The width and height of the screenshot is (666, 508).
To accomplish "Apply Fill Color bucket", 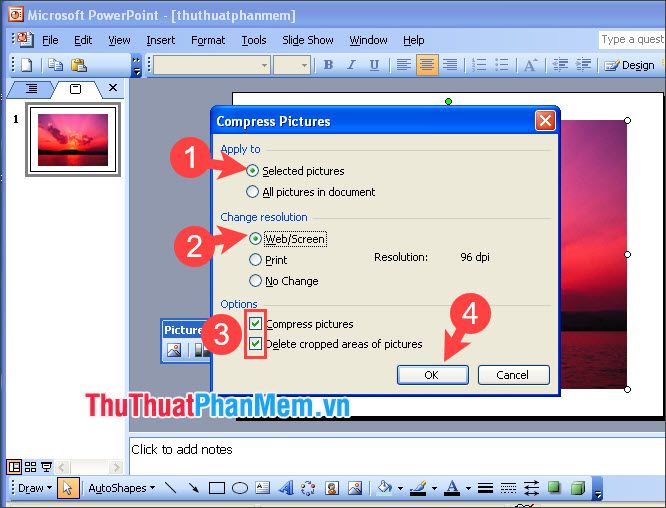I will [x=384, y=488].
